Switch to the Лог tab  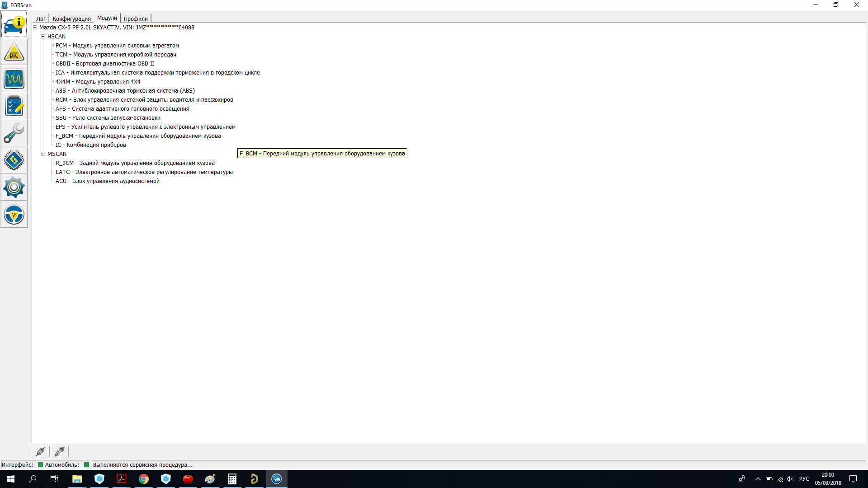[41, 19]
